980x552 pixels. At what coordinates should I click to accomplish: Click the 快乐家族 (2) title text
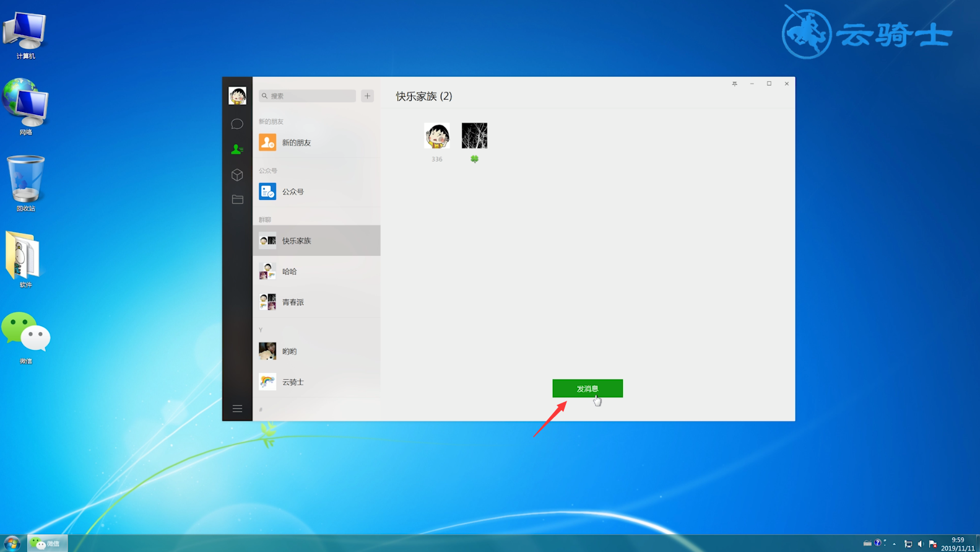(424, 96)
